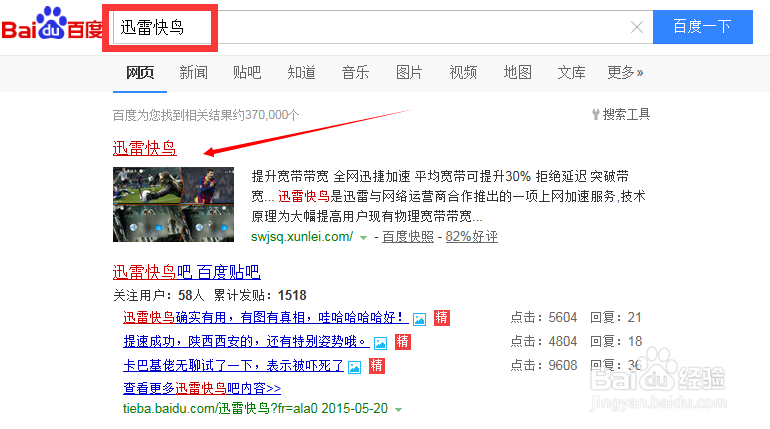Expand arrow after tieba URL 2015-05-20
Image resolution: width=770 pixels, height=429 pixels.
pos(398,409)
